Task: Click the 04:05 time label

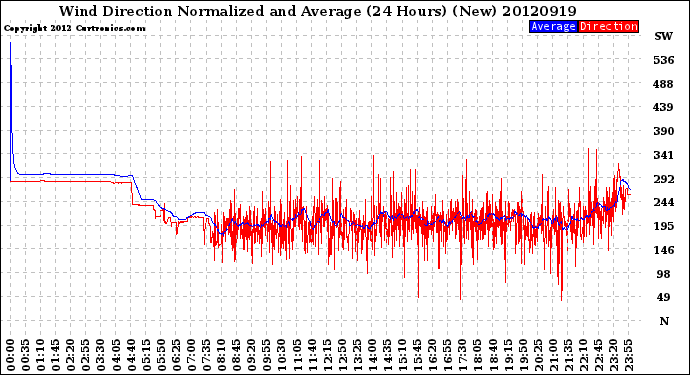Action: [x=116, y=355]
